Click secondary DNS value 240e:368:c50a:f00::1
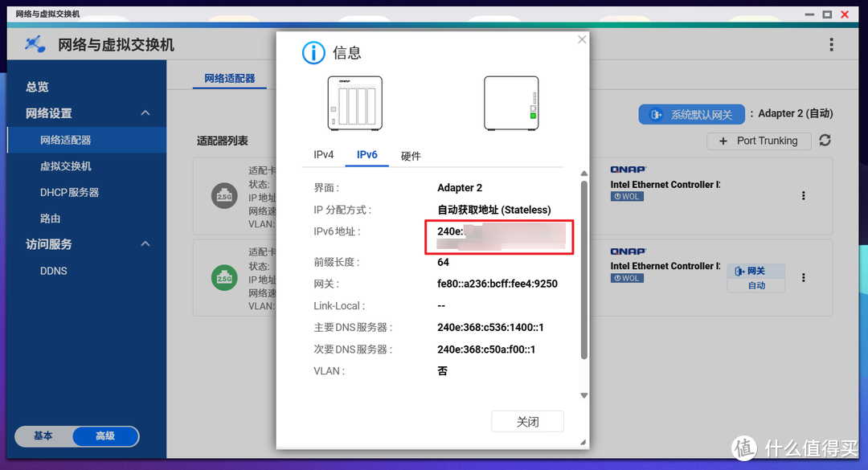The width and height of the screenshot is (868, 470). coord(486,349)
